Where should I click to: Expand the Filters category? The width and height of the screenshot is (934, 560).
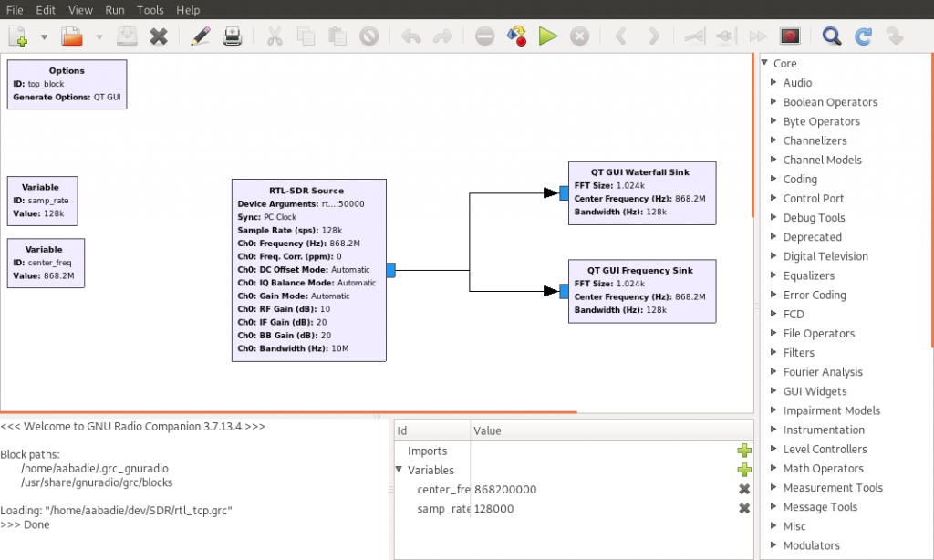(x=773, y=352)
